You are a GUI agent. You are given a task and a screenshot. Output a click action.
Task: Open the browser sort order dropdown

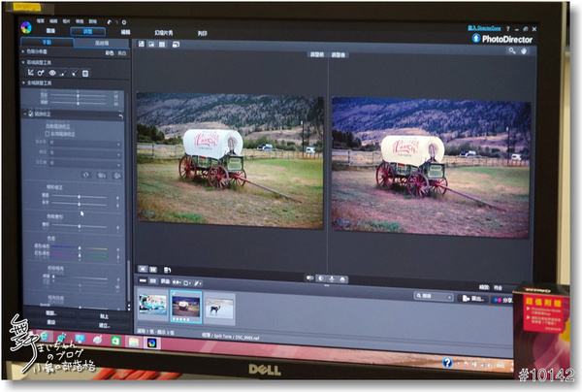point(177,282)
